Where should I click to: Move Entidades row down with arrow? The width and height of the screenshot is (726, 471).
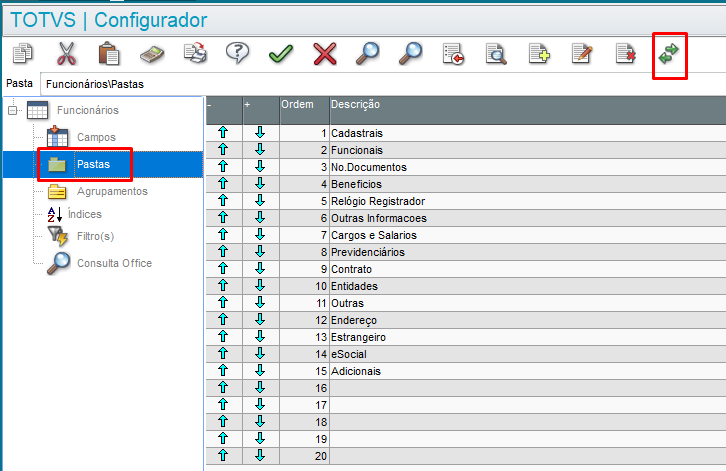click(x=260, y=286)
